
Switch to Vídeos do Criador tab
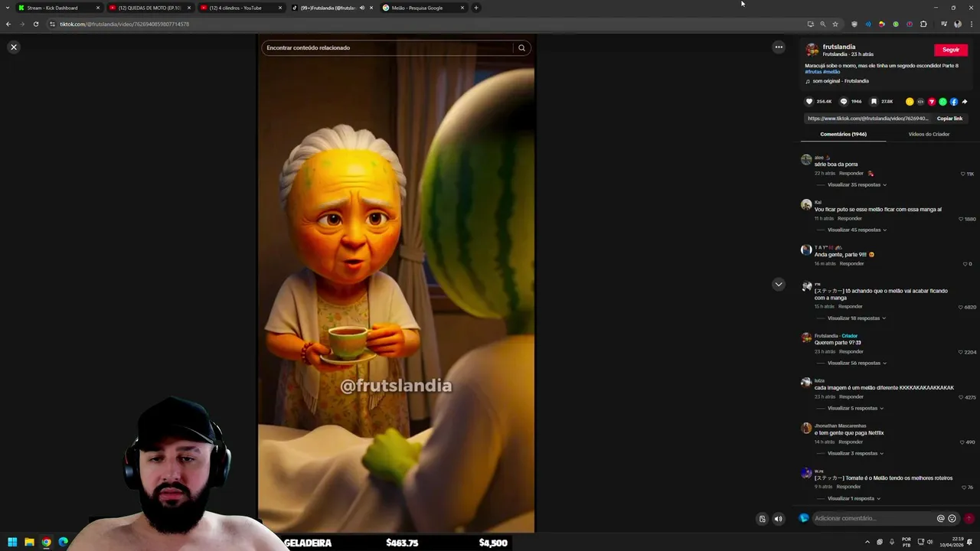click(929, 134)
